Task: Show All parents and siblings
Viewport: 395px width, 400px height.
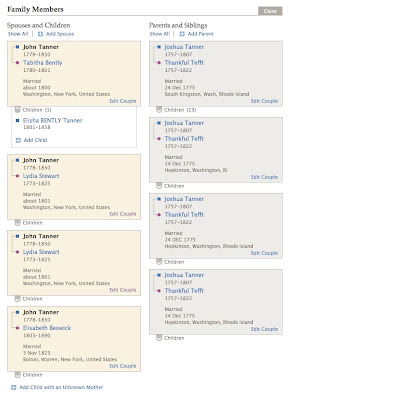Action: 160,34
